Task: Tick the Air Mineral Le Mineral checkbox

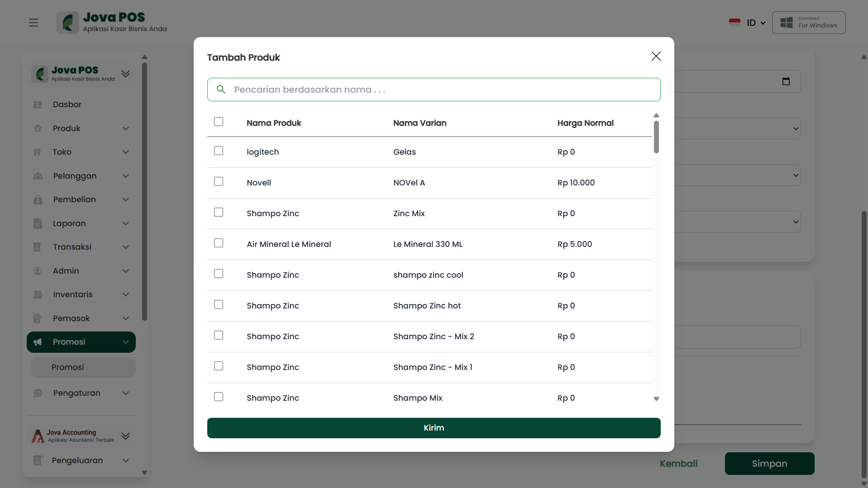Action: [219, 243]
